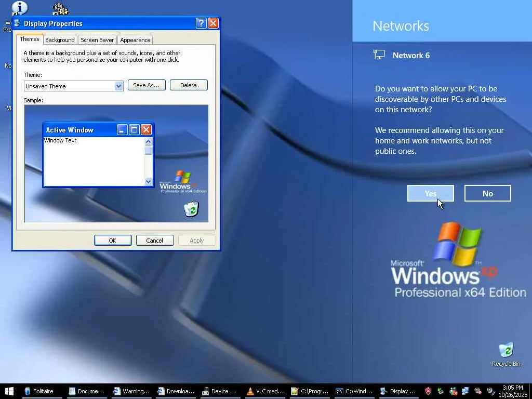
Task: Click the two-monitors network tray icon
Action: (465, 391)
